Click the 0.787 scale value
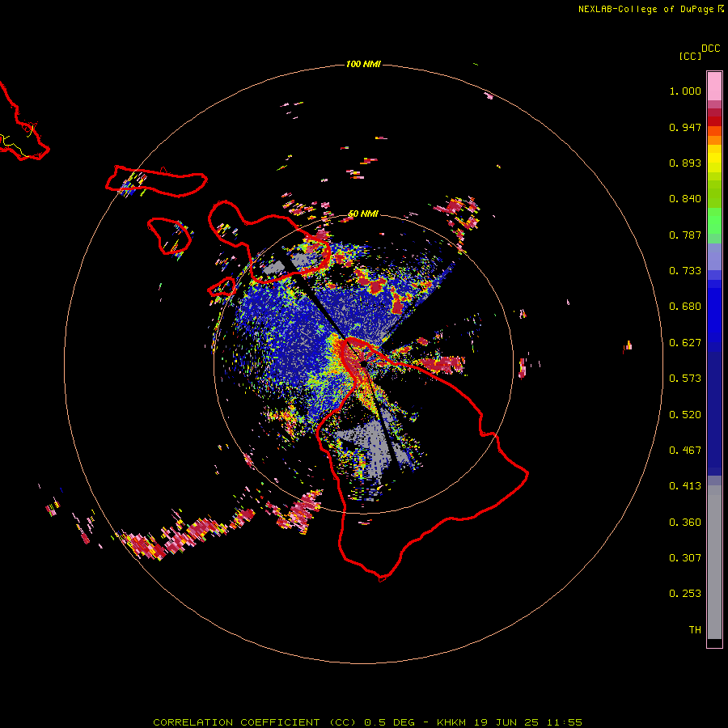The image size is (728, 728). pos(685,235)
